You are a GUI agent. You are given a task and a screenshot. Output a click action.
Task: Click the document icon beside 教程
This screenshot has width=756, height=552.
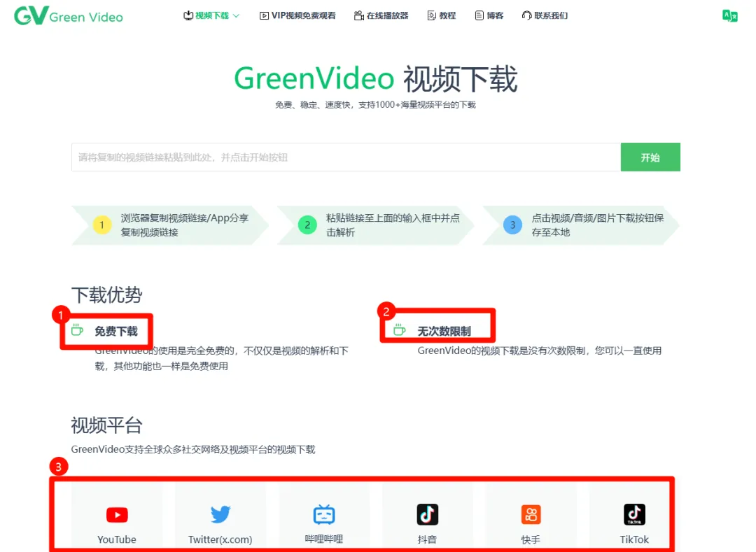tap(431, 16)
